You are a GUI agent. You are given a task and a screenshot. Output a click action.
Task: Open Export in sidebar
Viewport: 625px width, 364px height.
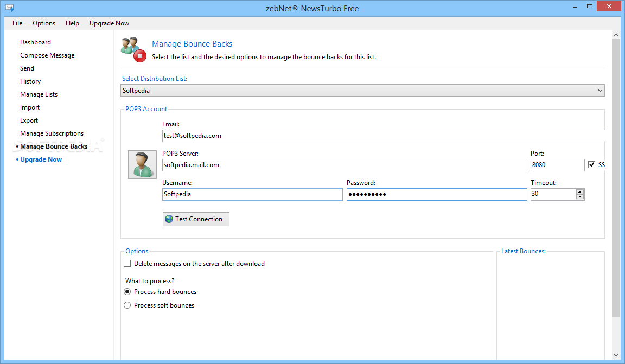point(29,120)
